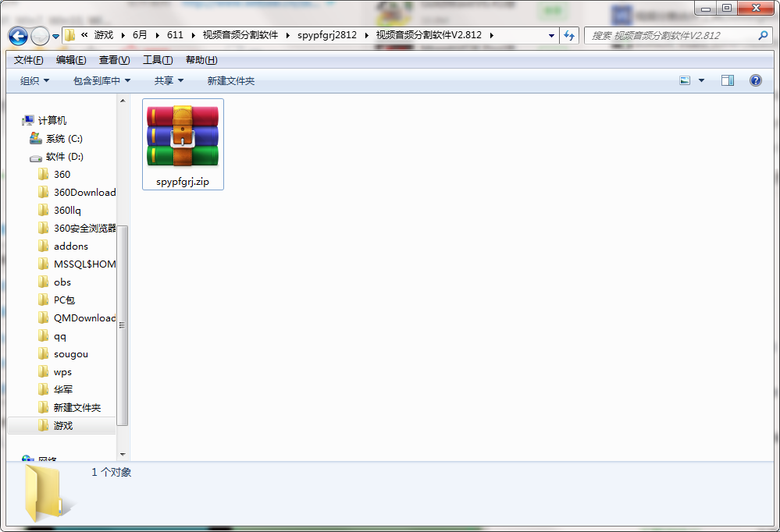Select System (C:) drive icon

[x=36, y=138]
